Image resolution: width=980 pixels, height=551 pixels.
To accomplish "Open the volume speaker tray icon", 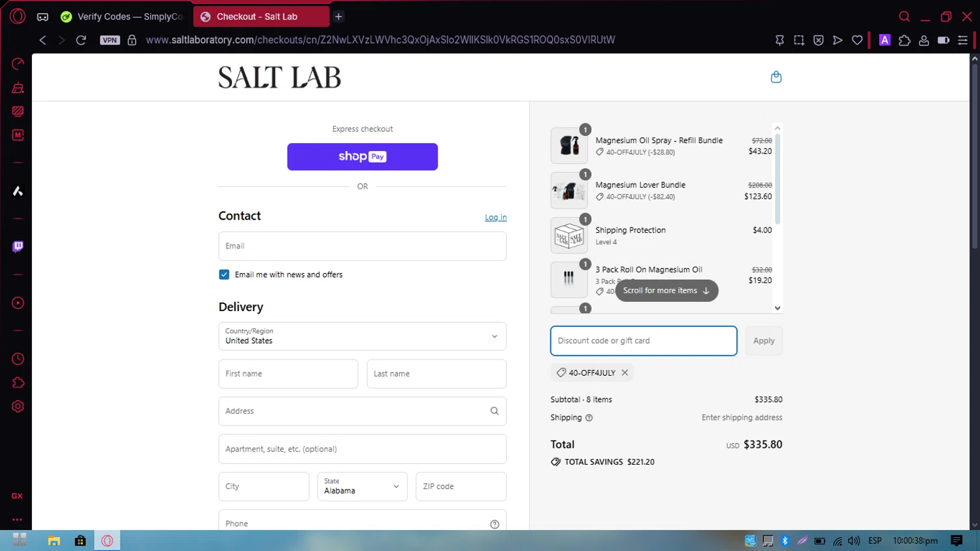I will pyautogui.click(x=854, y=541).
